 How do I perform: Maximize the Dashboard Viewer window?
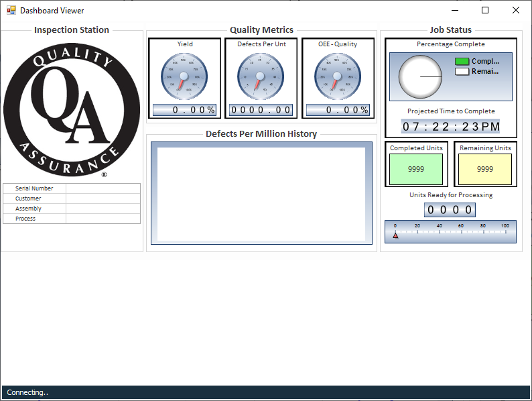pos(485,11)
